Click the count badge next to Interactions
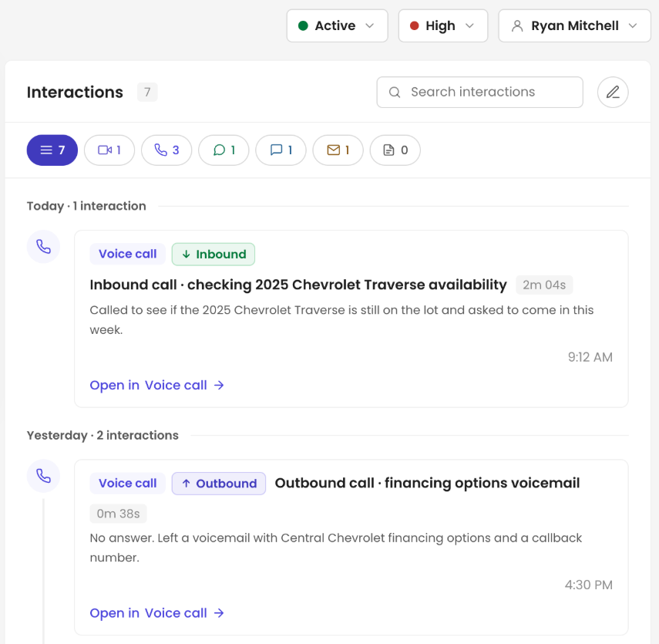The width and height of the screenshot is (659, 644). point(147,92)
